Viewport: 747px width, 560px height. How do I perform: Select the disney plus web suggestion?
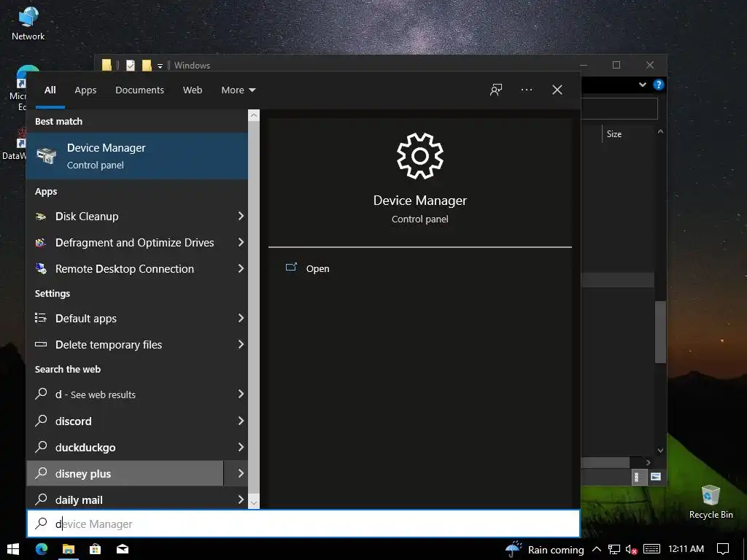pos(124,473)
